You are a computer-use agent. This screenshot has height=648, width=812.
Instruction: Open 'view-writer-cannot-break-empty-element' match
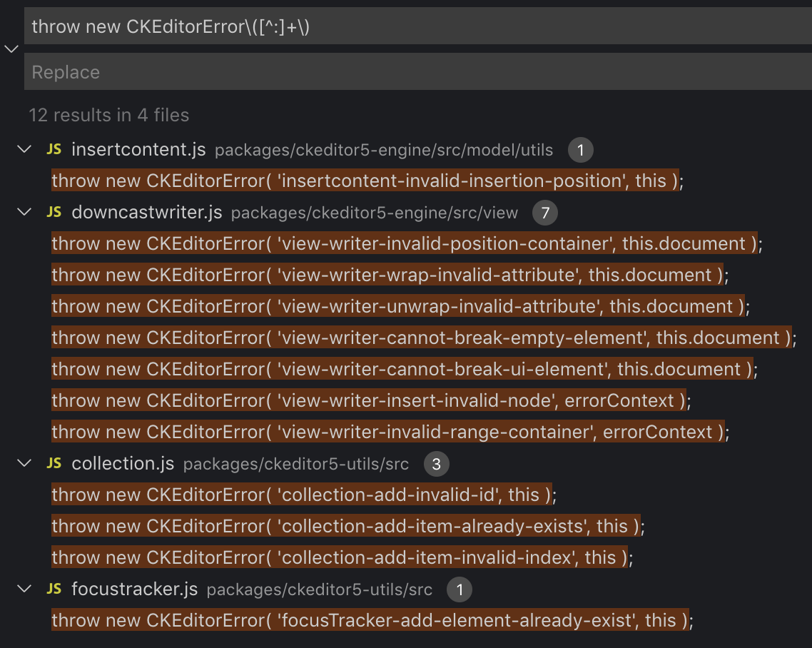tap(424, 338)
